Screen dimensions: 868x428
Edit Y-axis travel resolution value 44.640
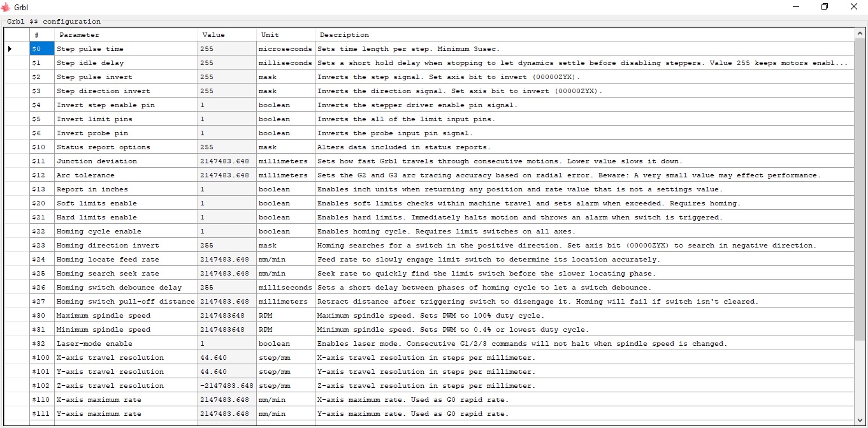click(x=227, y=372)
